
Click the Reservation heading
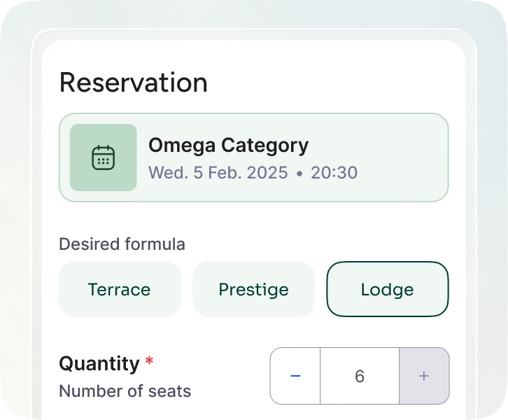point(133,83)
